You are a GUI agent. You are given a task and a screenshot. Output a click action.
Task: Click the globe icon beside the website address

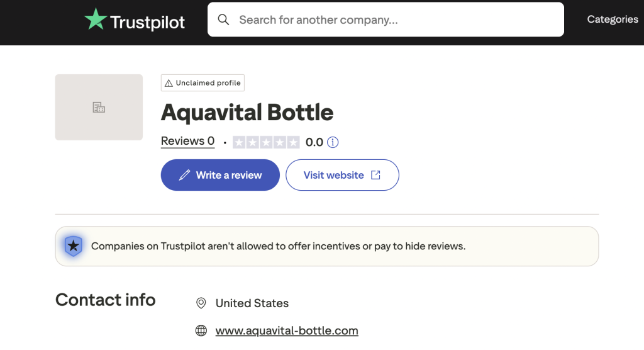coord(201,330)
